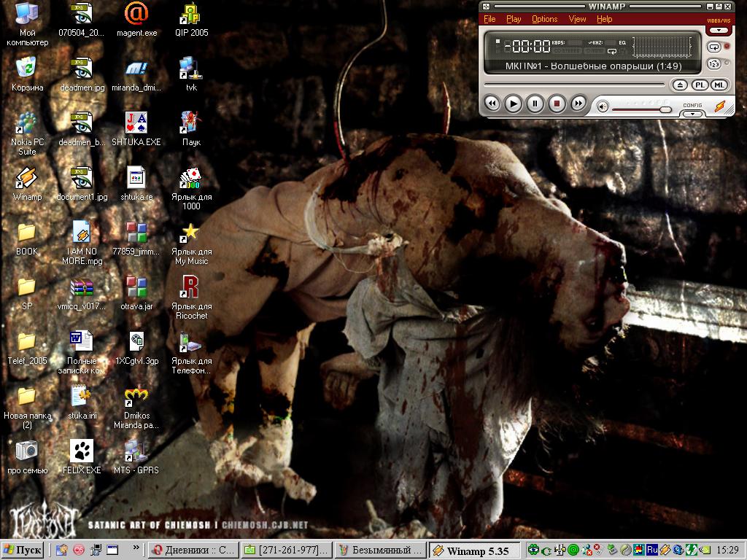Select the SHTUKA.EXE cards icon
The image size is (747, 560).
click(136, 129)
